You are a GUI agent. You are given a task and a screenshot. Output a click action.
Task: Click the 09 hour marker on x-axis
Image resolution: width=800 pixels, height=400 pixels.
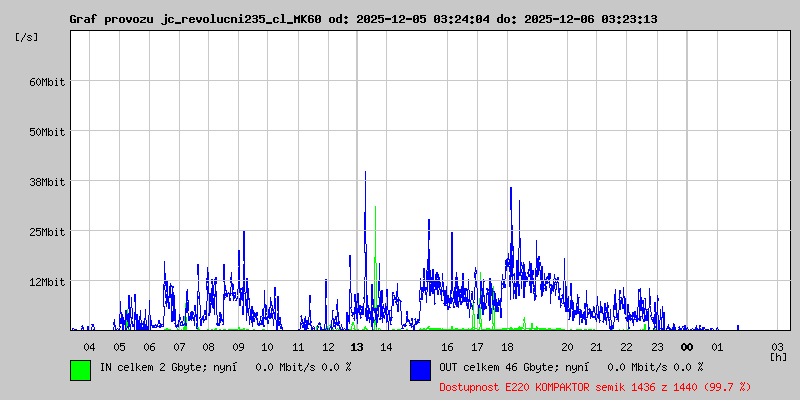pyautogui.click(x=238, y=347)
